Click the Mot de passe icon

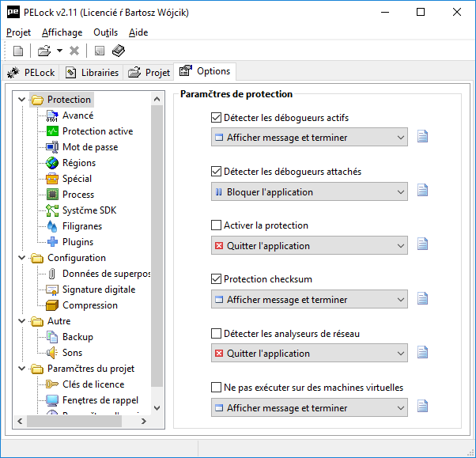[52, 147]
